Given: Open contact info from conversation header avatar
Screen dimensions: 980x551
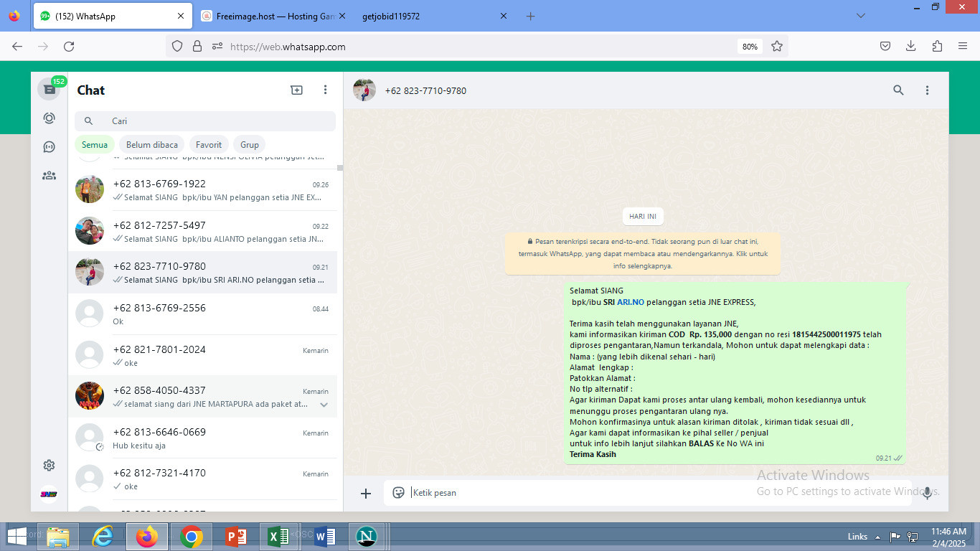Looking at the screenshot, I should tap(364, 90).
